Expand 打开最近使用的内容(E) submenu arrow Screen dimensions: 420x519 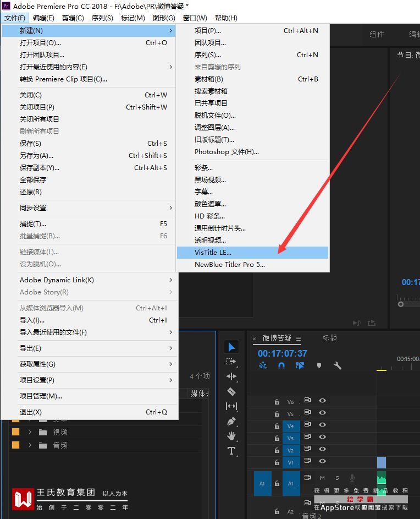click(x=170, y=67)
